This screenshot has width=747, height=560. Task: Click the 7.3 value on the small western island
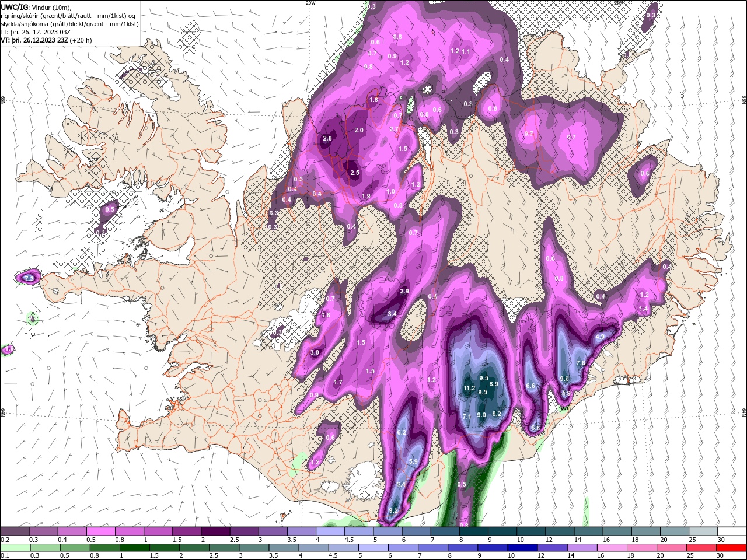(x=29, y=278)
